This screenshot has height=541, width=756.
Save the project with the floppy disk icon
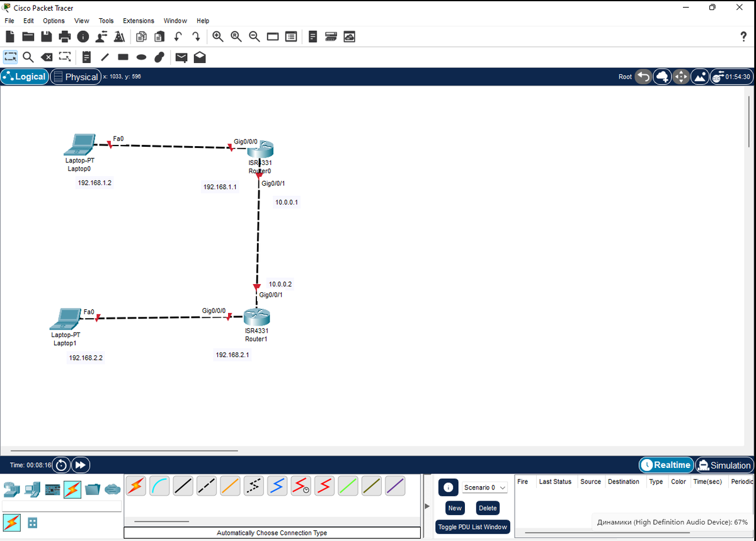tap(47, 37)
